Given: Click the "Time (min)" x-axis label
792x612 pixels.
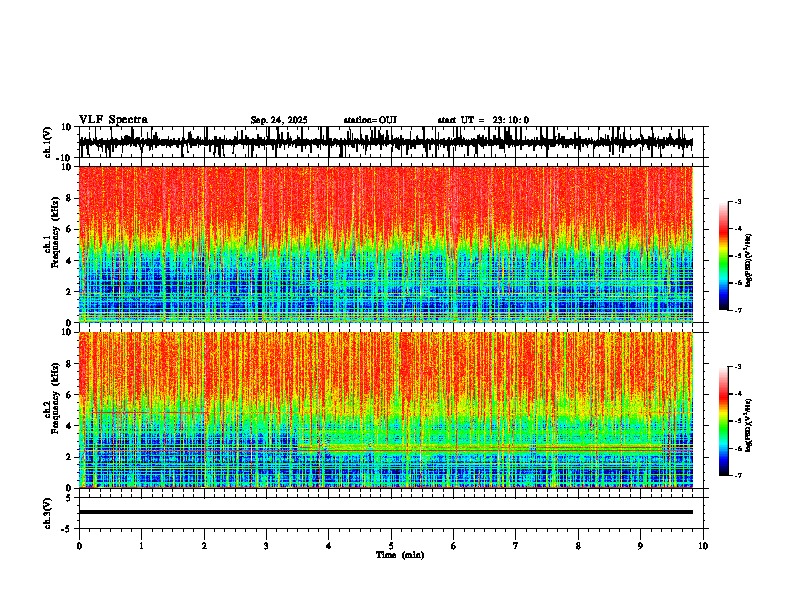Looking at the screenshot, I should tap(400, 555).
